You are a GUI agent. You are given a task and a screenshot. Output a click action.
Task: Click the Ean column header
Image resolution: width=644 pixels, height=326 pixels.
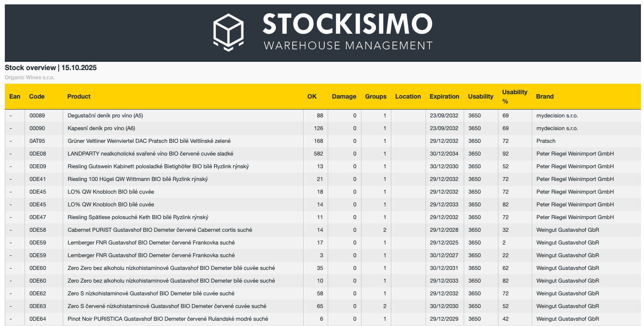point(15,96)
